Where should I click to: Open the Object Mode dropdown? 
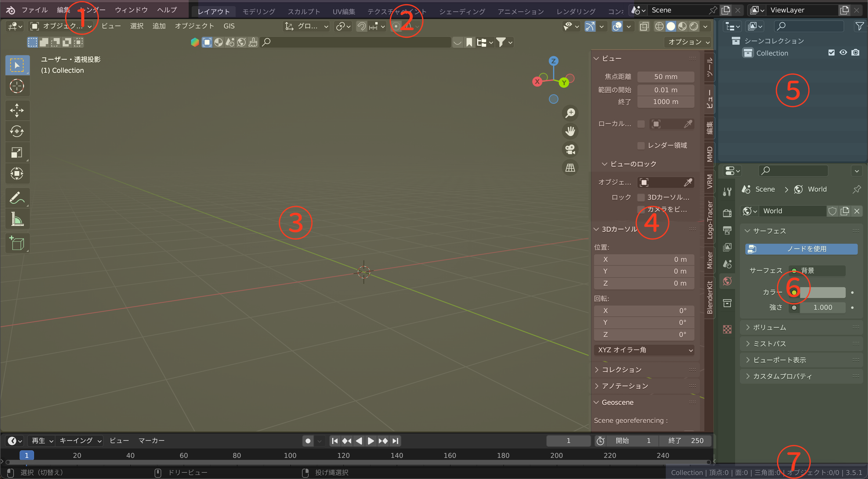pos(62,26)
